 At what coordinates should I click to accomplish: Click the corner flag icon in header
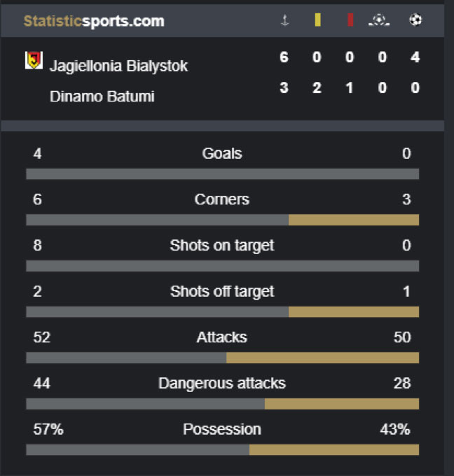pyautogui.click(x=284, y=20)
